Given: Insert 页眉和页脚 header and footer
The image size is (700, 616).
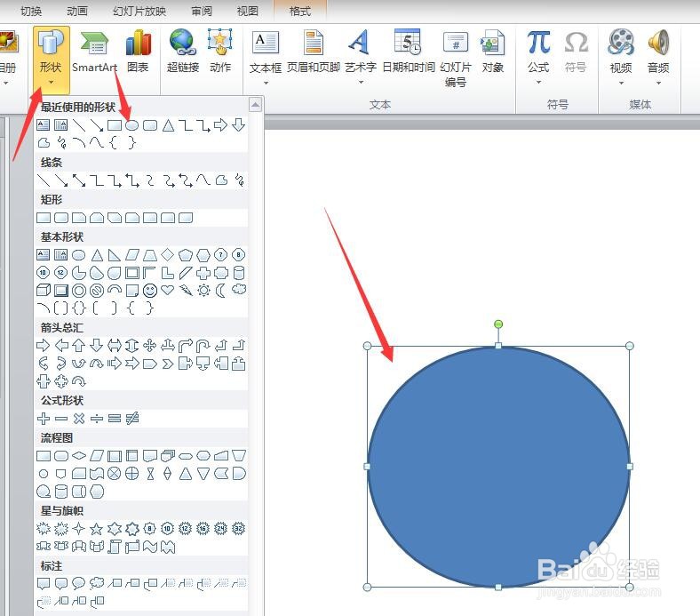Looking at the screenshot, I should (314, 52).
